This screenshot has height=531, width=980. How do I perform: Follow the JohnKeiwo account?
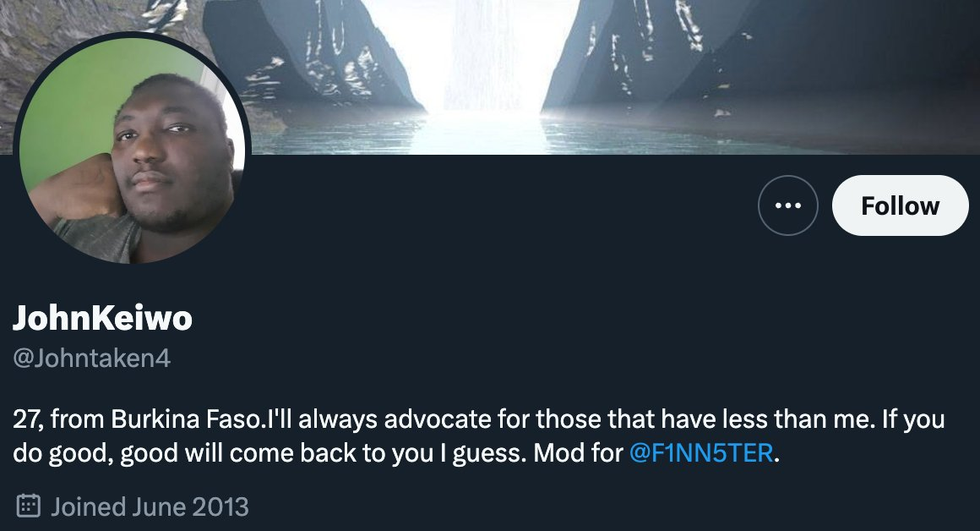pyautogui.click(x=900, y=205)
